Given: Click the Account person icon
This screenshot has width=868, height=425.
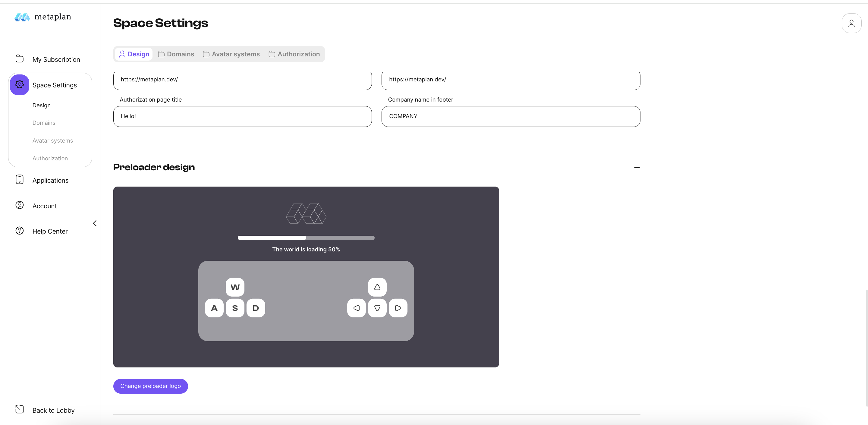Looking at the screenshot, I should click(20, 205).
